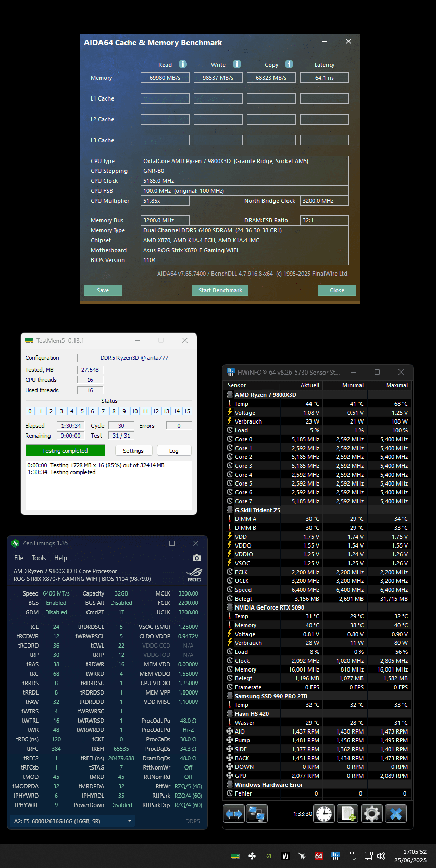Click the Save button in AIDA64

point(103,290)
